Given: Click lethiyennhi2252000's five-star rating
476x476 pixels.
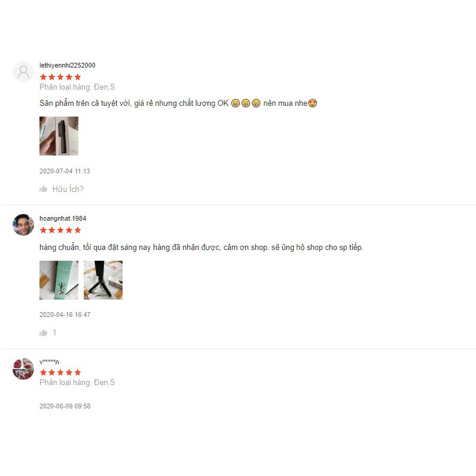Looking at the screenshot, I should click(60, 77).
